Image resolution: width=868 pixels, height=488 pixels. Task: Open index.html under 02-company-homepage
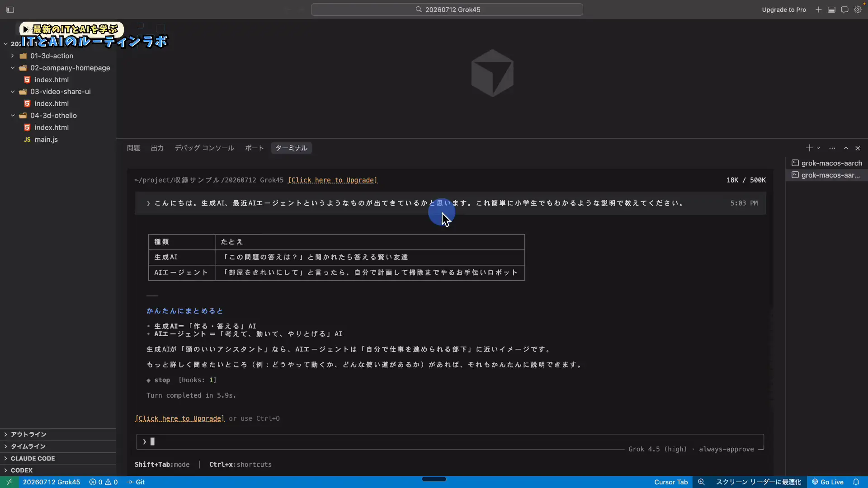[x=52, y=80]
